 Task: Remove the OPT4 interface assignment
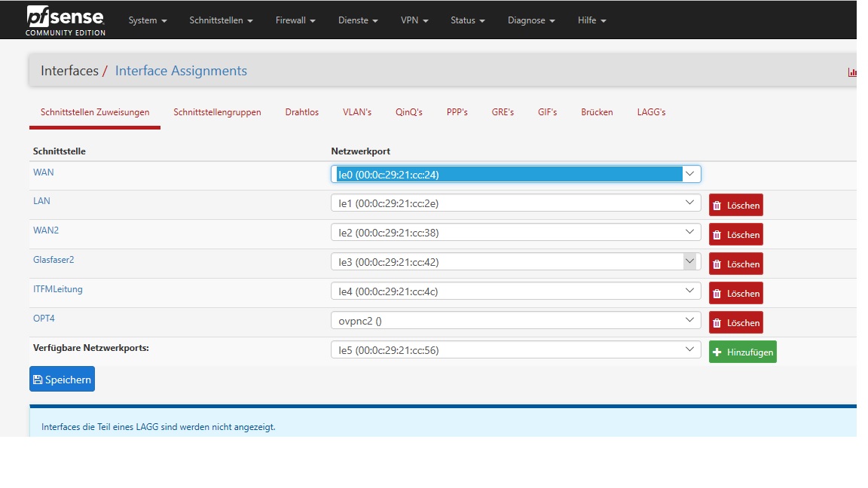(x=735, y=322)
